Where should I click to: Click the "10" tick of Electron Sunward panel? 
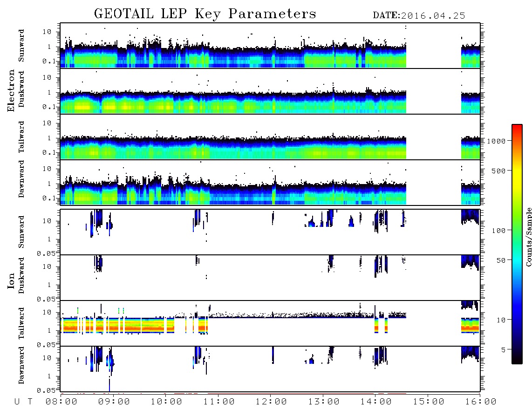click(47, 32)
